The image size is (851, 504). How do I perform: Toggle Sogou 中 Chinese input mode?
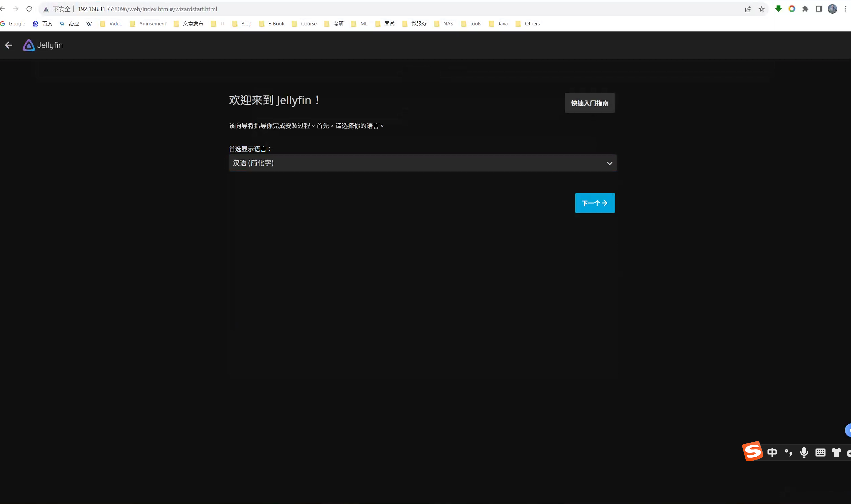[772, 453]
